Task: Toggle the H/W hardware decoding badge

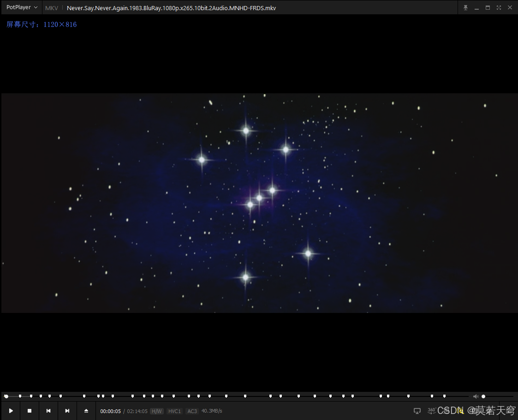Action: point(156,411)
